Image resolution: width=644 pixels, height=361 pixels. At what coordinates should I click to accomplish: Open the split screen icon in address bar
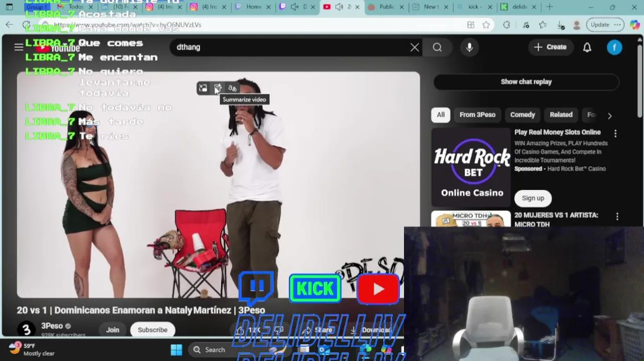click(x=470, y=25)
